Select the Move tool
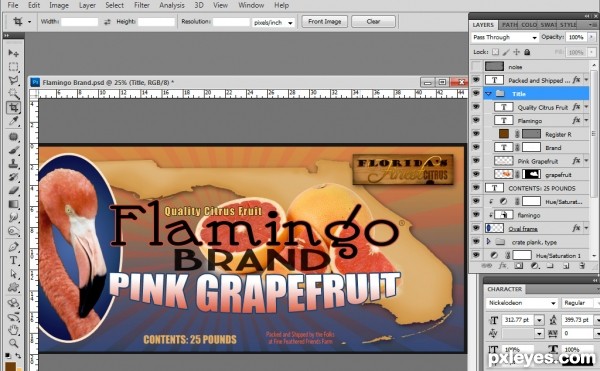The image size is (600, 371). tap(13, 53)
